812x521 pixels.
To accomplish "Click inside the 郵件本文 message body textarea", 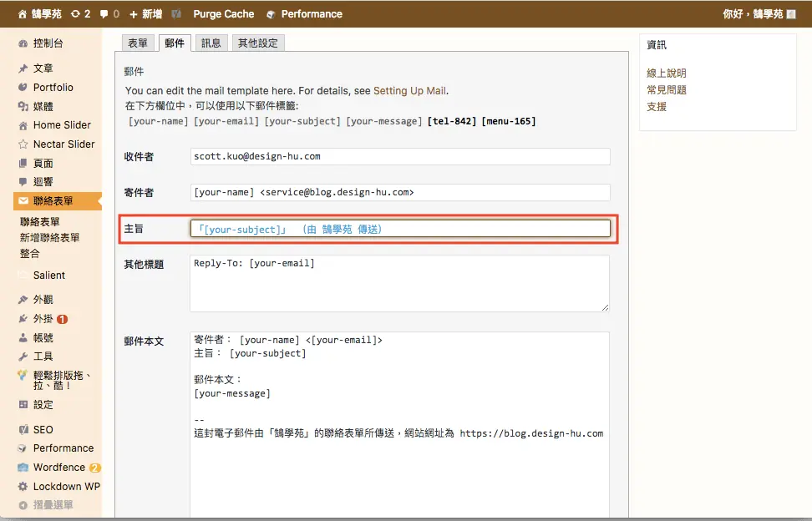I will click(x=399, y=424).
